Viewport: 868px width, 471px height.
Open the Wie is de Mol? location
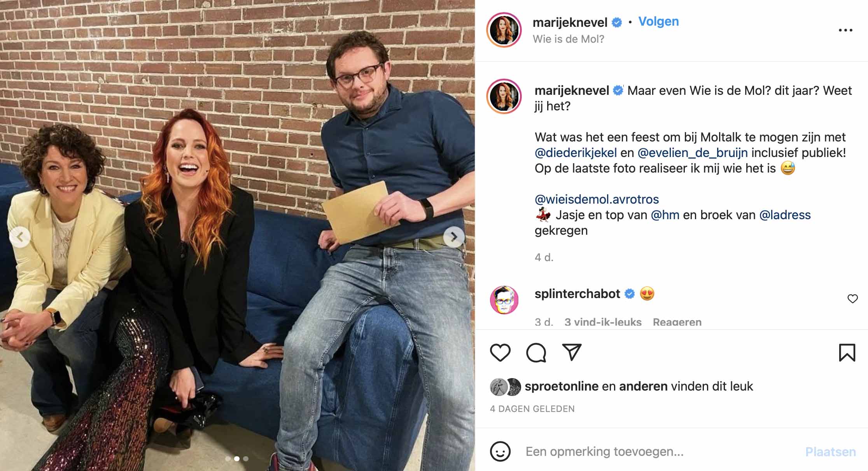tap(568, 39)
